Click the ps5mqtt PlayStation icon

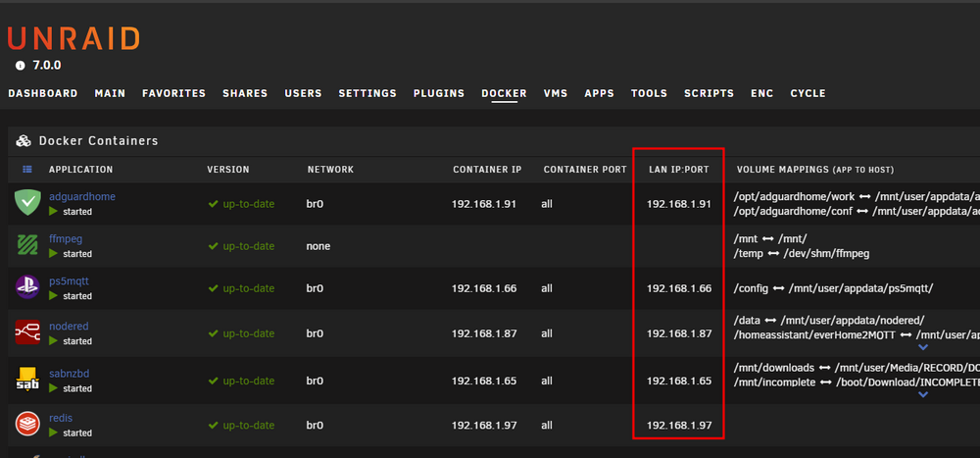click(27, 287)
